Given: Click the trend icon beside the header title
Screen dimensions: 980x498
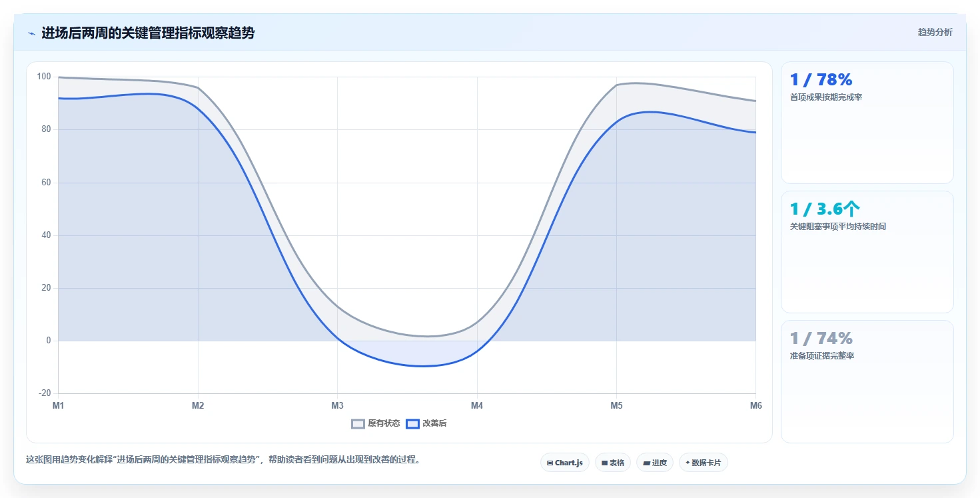Looking at the screenshot, I should (x=31, y=33).
